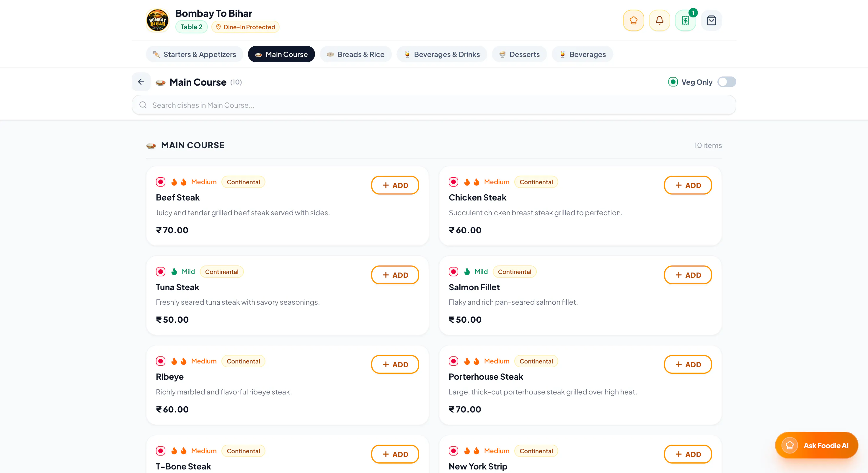Viewport: 868px width, 473px height.
Task: Click the green mild flame on Tuna Steak
Action: tap(174, 272)
